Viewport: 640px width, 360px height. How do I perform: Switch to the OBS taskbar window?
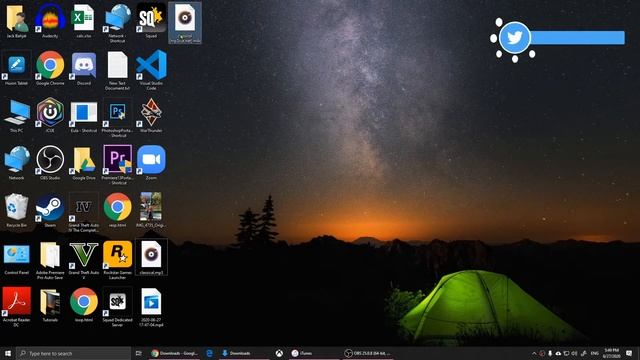[367, 353]
